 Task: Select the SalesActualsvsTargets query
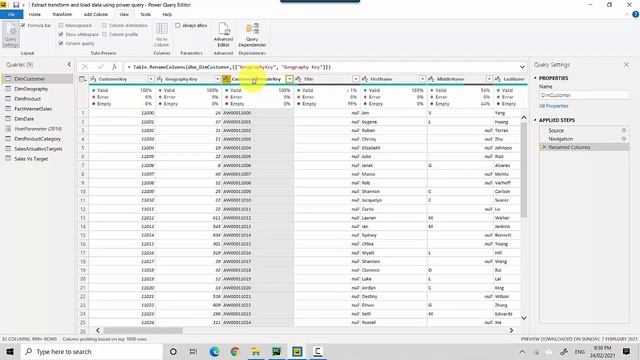pyautogui.click(x=37, y=149)
